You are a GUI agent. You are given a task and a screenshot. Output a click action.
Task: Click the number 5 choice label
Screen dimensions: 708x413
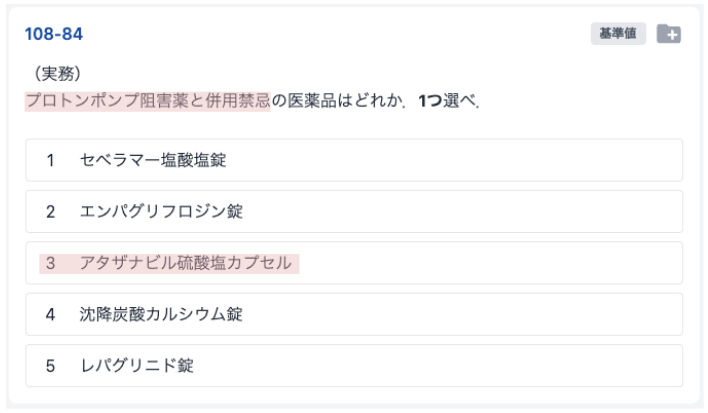pyautogui.click(x=50, y=366)
